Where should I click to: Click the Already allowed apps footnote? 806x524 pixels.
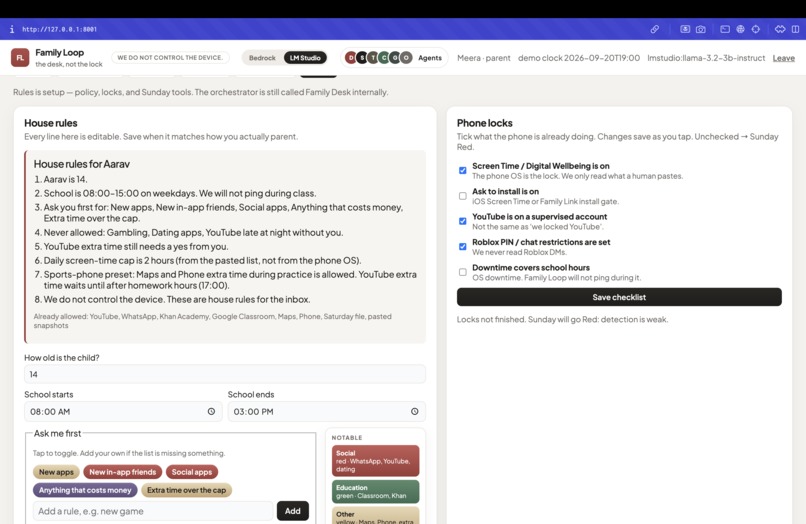click(x=212, y=321)
